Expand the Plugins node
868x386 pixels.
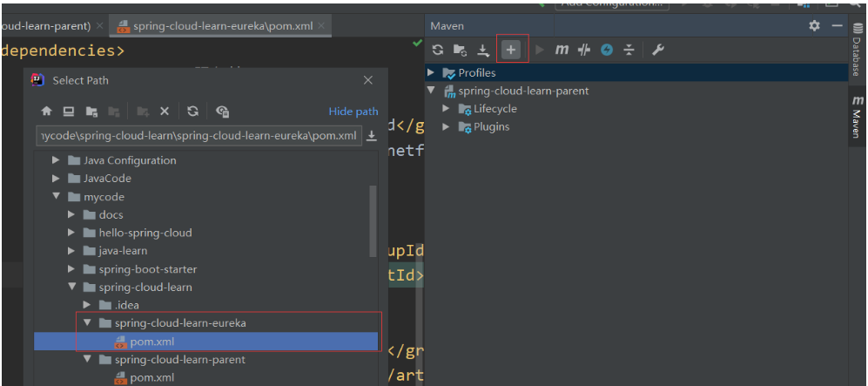click(446, 127)
